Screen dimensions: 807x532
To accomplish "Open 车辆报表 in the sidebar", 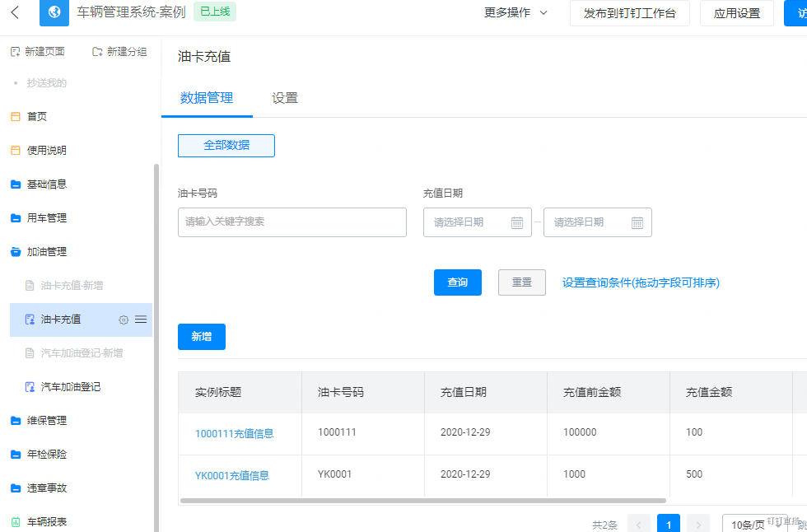I will [47, 522].
